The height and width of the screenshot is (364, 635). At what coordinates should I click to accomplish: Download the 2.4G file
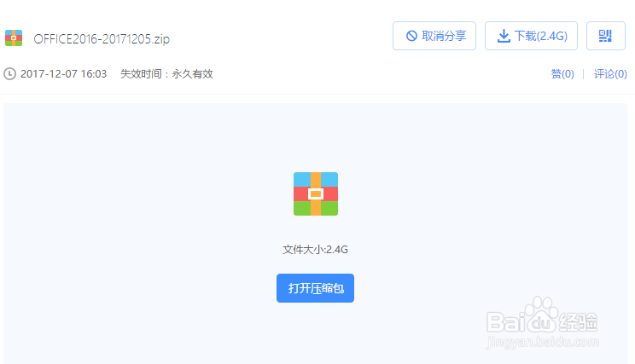click(531, 36)
